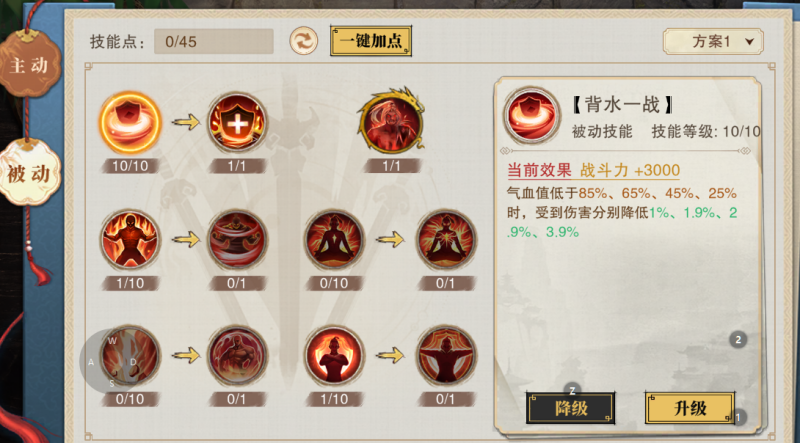Screen dimensions: 800x443
Task: Click the skill icon in the details panel
Action: 532,115
